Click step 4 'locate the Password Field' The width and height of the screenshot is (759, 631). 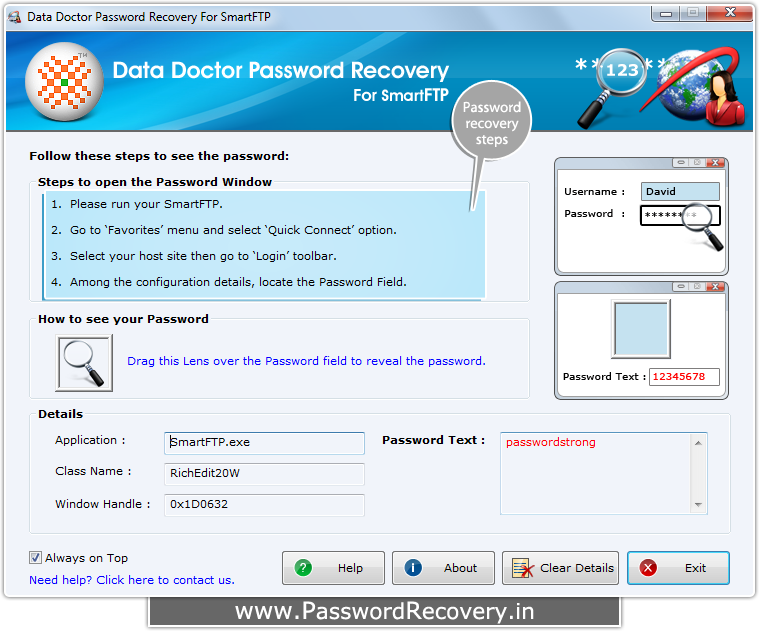click(x=228, y=282)
